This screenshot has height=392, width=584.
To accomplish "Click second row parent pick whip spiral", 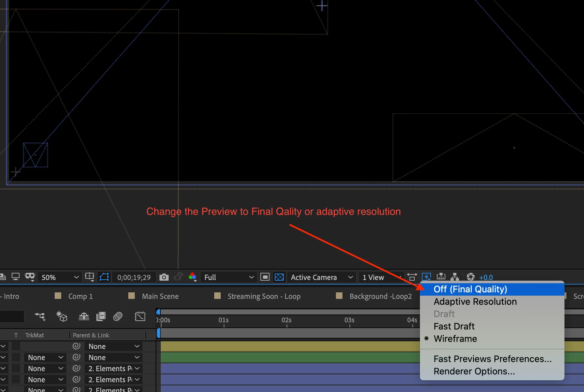I will (x=76, y=357).
